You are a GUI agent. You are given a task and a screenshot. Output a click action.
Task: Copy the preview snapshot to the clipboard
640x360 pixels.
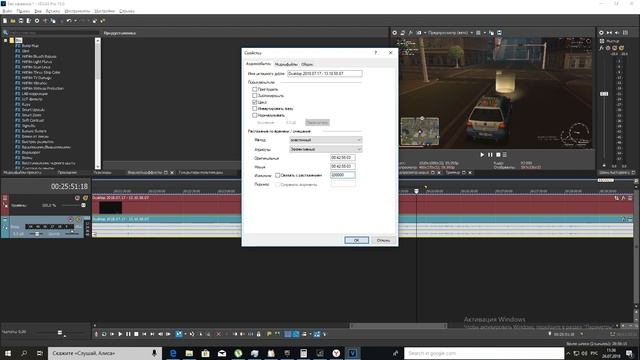point(491,33)
